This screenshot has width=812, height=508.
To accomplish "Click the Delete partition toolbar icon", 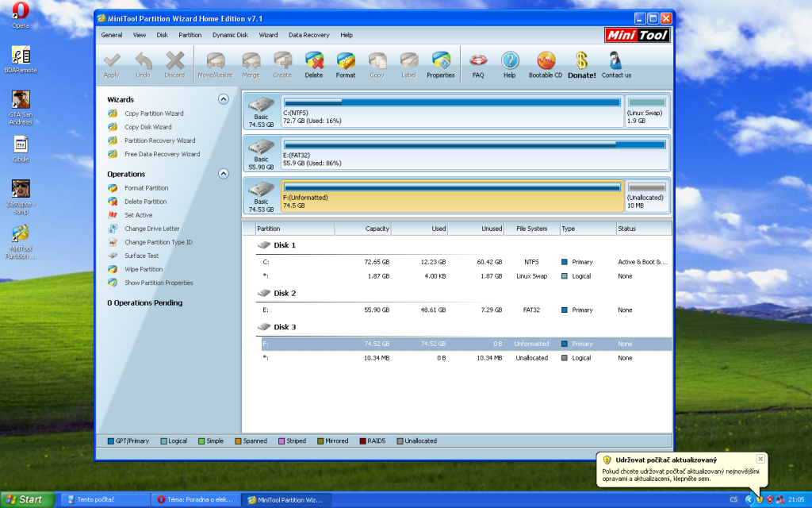I will click(314, 61).
